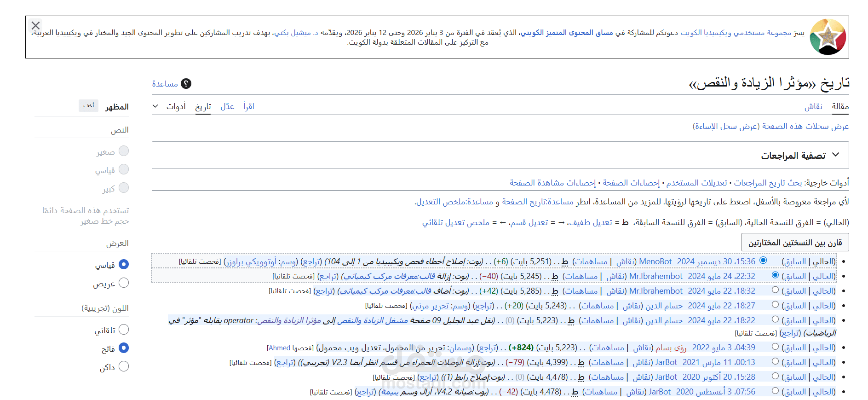Viewport: 868px width, 400px height.
Task: Select the كبير text size radio
Action: pos(124,187)
